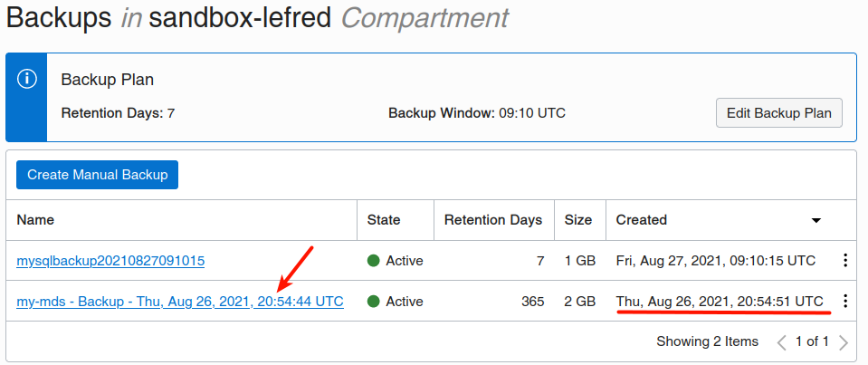The width and height of the screenshot is (868, 365).
Task: Click green Active status dot for mysqlbackup20210827091015
Action: coord(373,261)
